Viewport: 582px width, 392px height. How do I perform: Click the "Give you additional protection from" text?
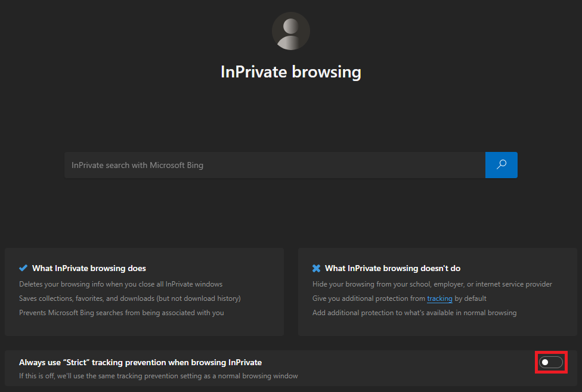click(x=369, y=298)
